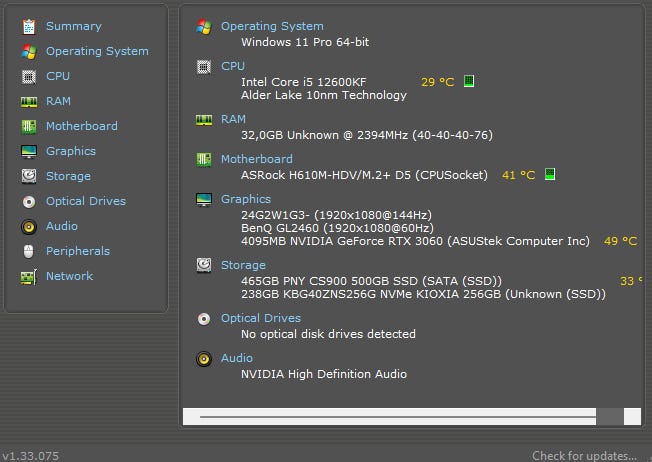Click Alder Lake 10nm Technology text

click(324, 95)
